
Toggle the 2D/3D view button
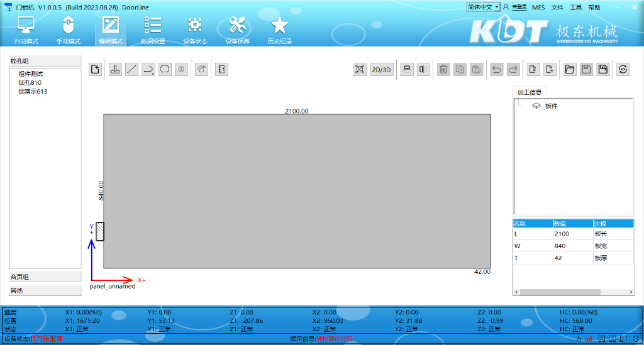click(381, 70)
